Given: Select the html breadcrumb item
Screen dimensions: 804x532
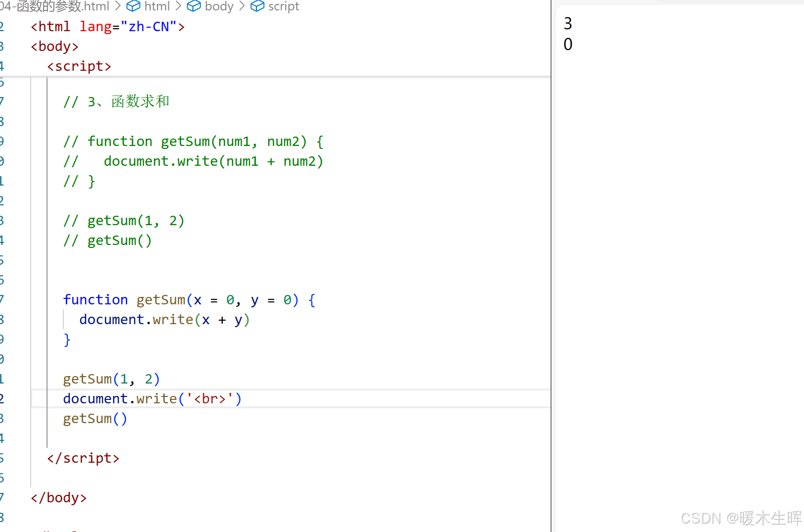Looking at the screenshot, I should 157,6.
